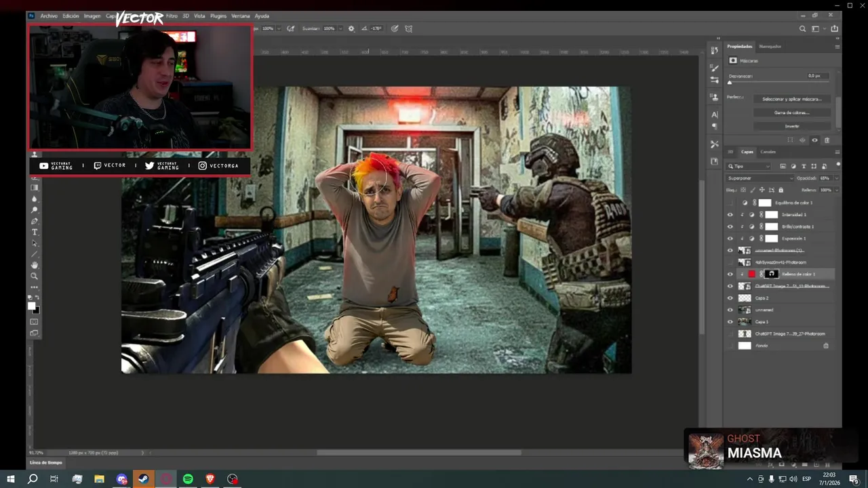The image size is (868, 488).
Task: Click the red fill color swatch thumbnail
Action: pos(751,274)
